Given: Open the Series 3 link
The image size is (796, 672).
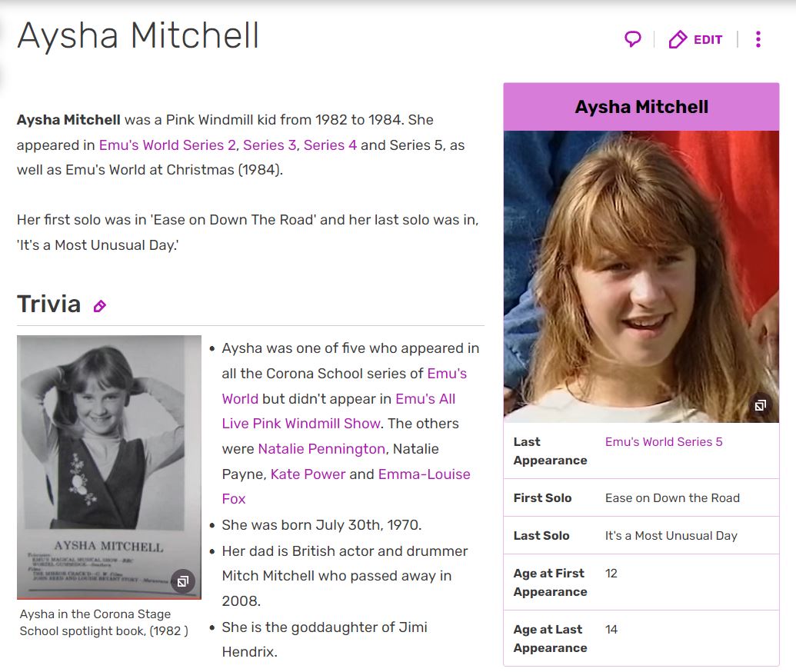Looking at the screenshot, I should pyautogui.click(x=270, y=145).
